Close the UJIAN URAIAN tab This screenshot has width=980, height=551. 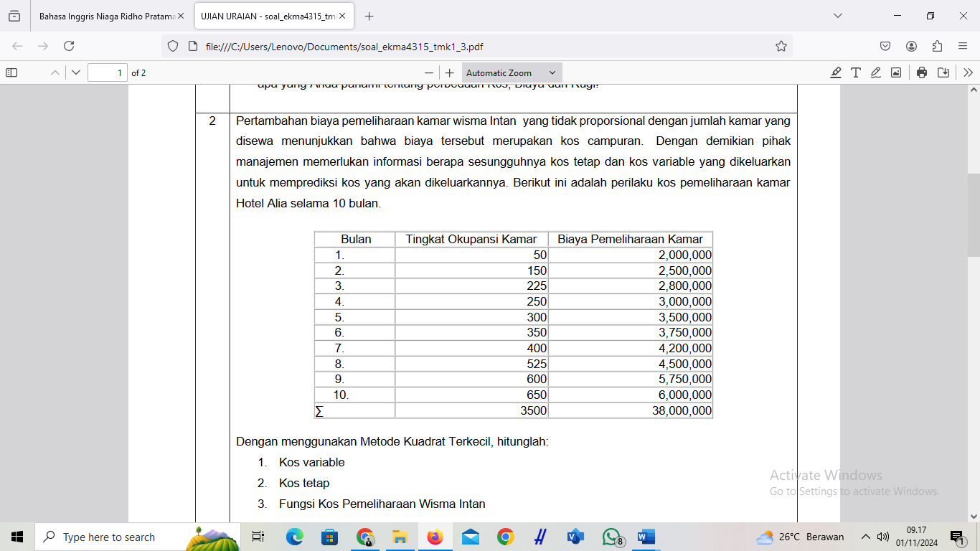coord(342,16)
